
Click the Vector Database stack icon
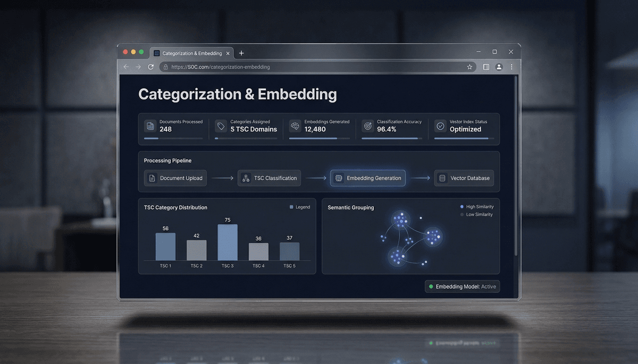click(x=442, y=178)
